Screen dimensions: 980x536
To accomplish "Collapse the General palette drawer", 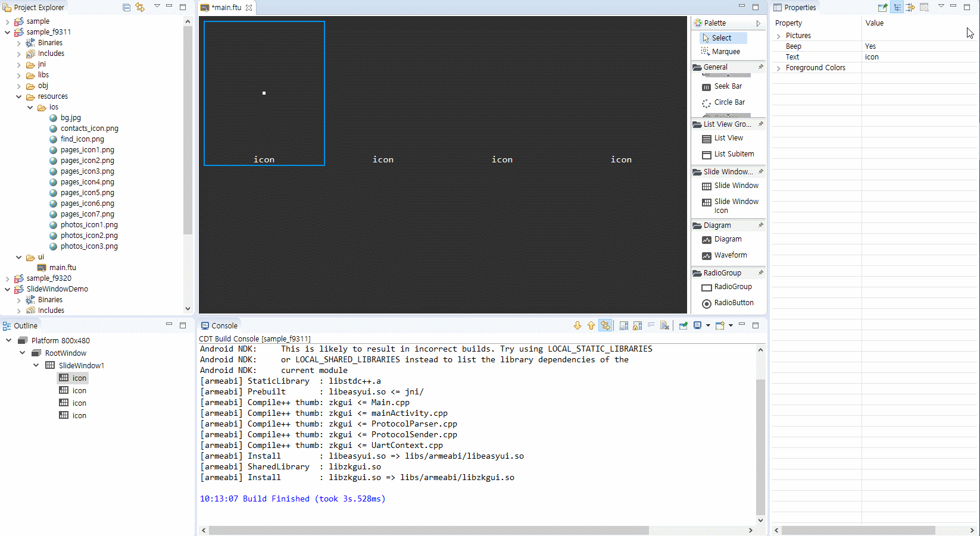I will coord(722,67).
